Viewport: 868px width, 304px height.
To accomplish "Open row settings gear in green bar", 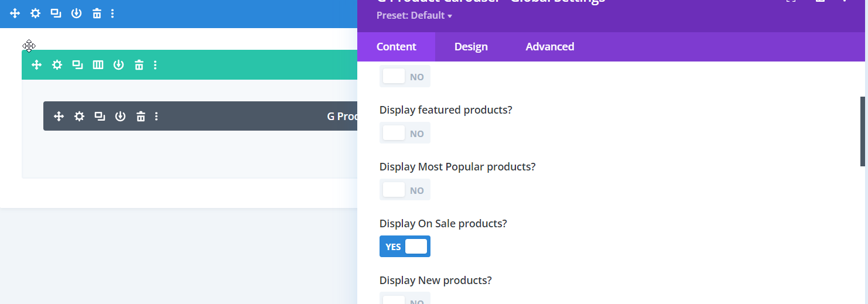I will tap(57, 65).
